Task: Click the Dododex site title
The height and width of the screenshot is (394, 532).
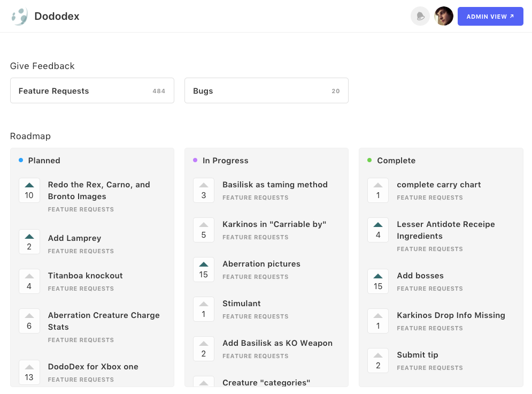Action: [57, 16]
